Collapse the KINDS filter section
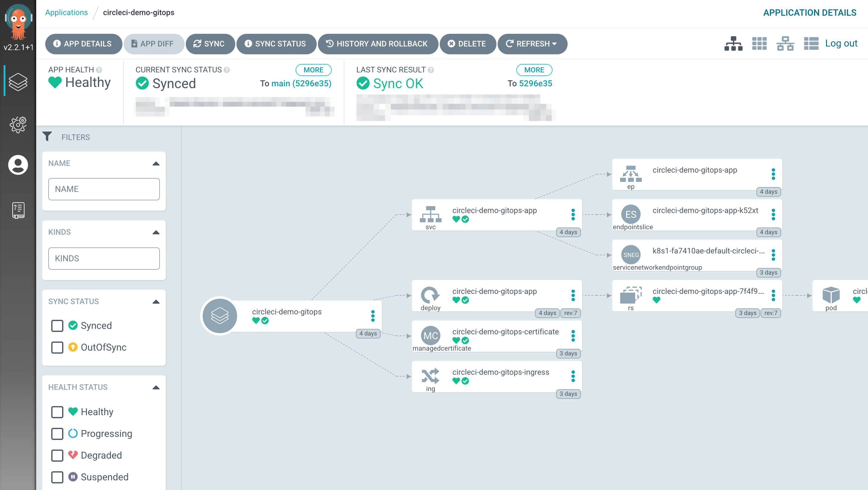The image size is (868, 490). [156, 232]
